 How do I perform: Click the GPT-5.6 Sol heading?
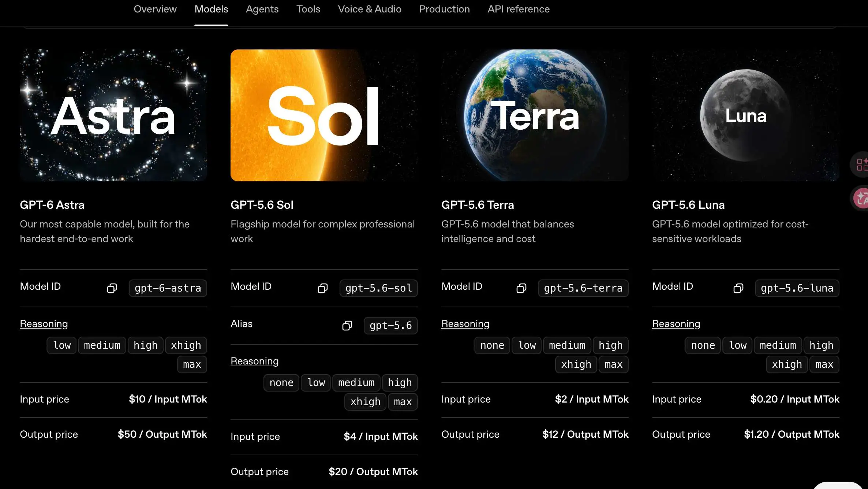pos(262,205)
